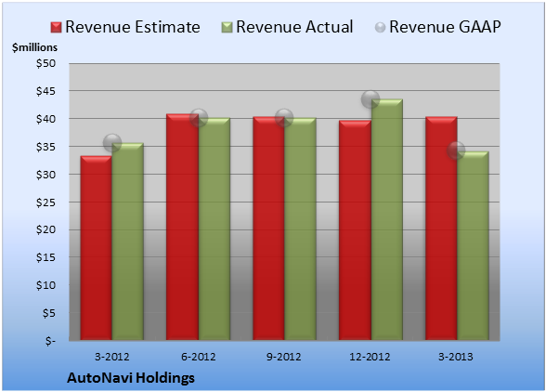Click the '$millions' axis unit label
Viewport: 546px width, 392px height.
34,47
